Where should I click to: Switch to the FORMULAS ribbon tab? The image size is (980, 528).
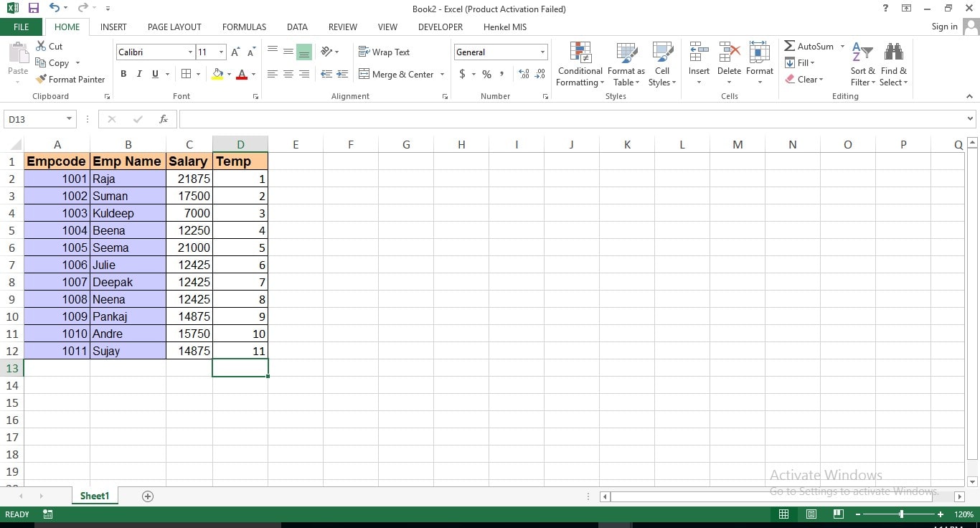tap(244, 27)
